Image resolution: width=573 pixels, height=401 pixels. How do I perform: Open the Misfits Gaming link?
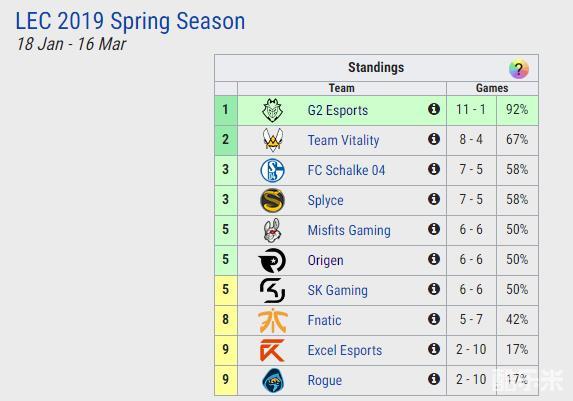click(x=349, y=230)
